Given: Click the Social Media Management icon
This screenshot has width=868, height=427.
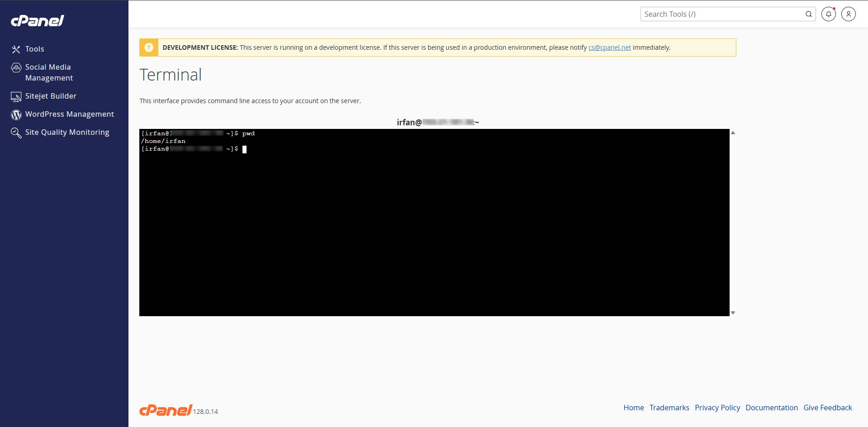Looking at the screenshot, I should tap(16, 68).
